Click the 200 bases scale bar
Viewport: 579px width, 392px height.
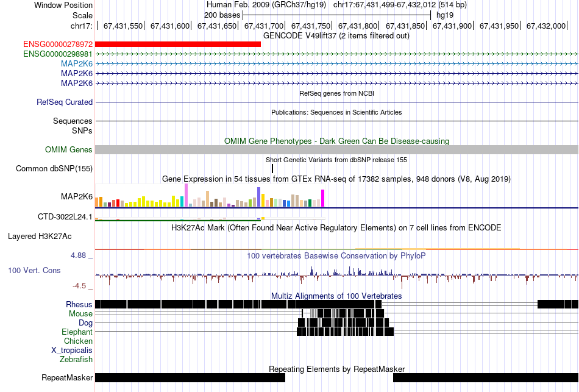tap(337, 15)
